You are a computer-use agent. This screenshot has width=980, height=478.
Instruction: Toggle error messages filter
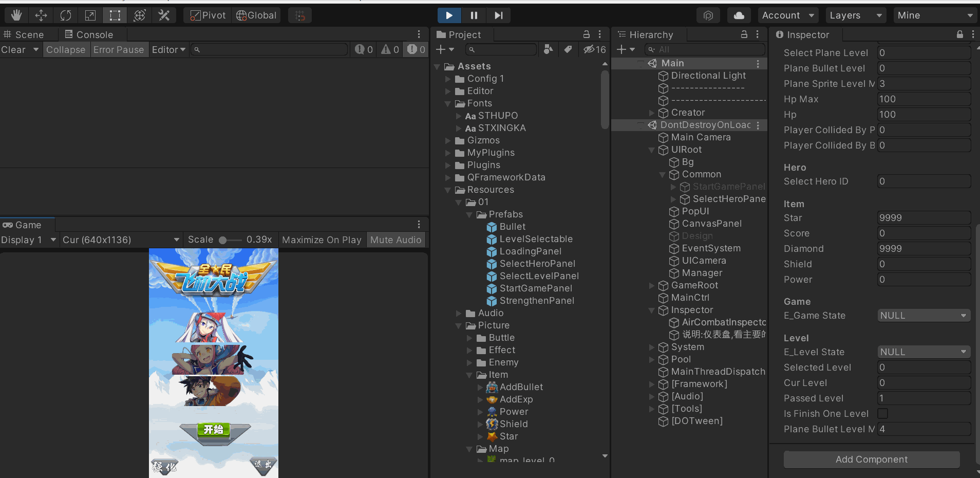416,49
